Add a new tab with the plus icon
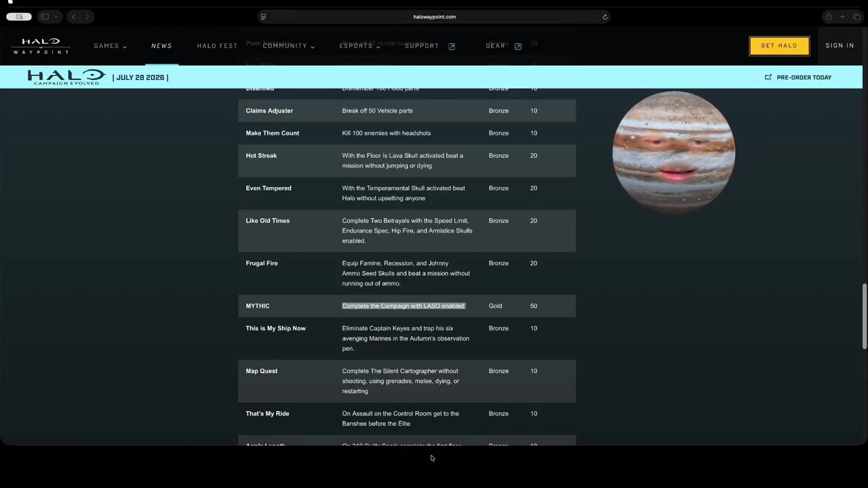868x488 pixels. [842, 17]
